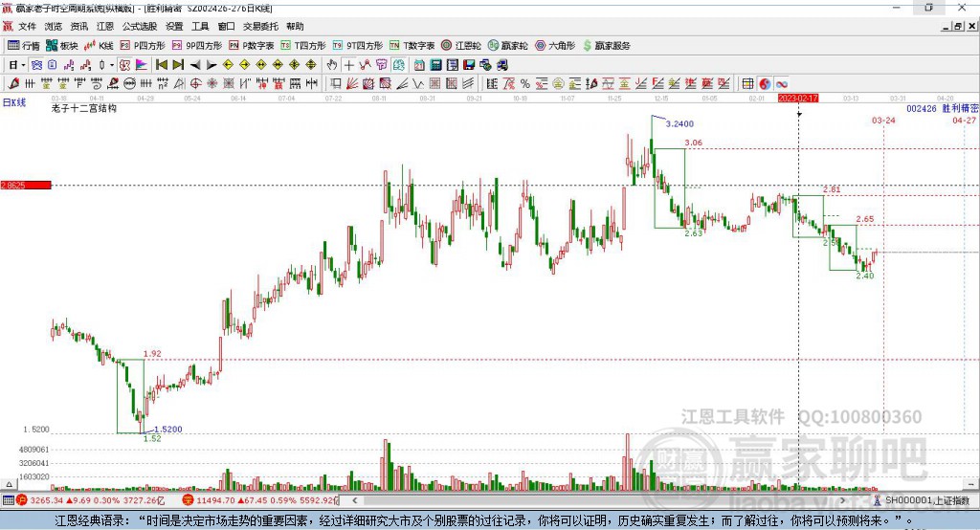The image size is (980, 530).
Task: Click the 深 Shenzhen index status icon
Action: tap(189, 500)
